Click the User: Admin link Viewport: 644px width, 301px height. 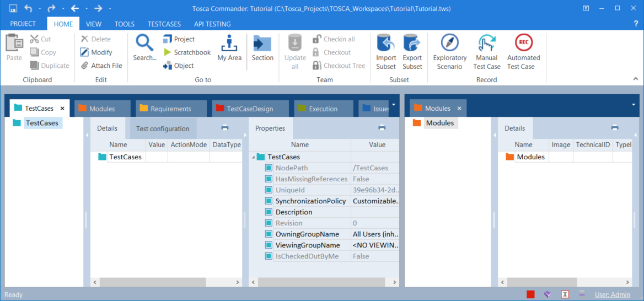[613, 294]
